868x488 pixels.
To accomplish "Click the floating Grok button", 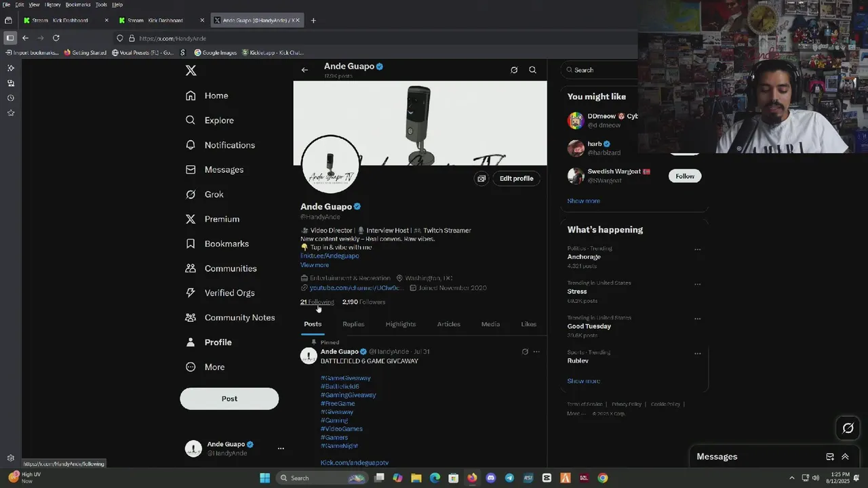I will coord(848,428).
